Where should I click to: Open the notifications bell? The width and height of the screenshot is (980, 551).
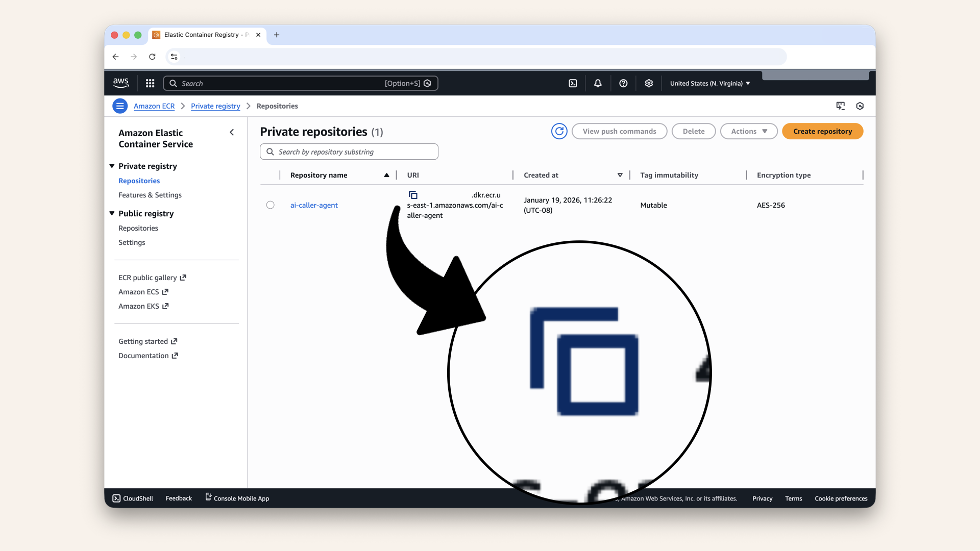[598, 83]
